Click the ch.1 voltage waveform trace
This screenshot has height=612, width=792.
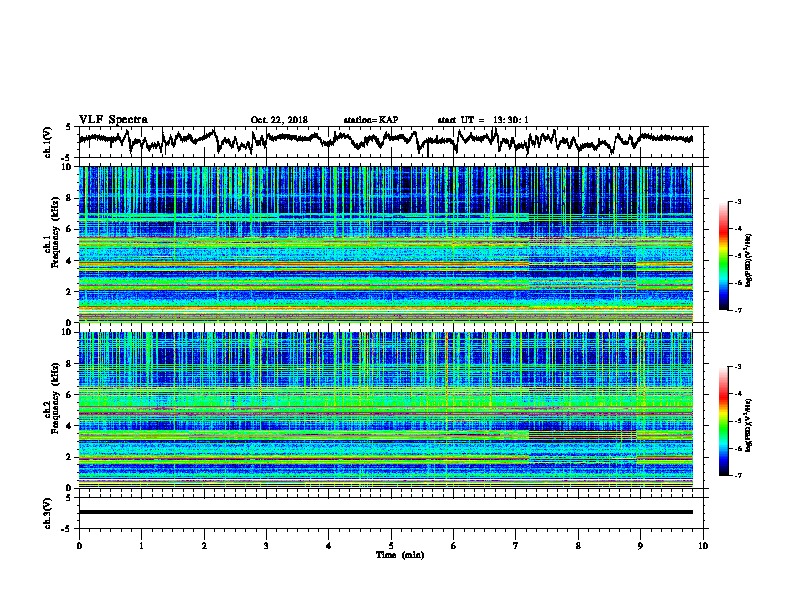[385, 140]
